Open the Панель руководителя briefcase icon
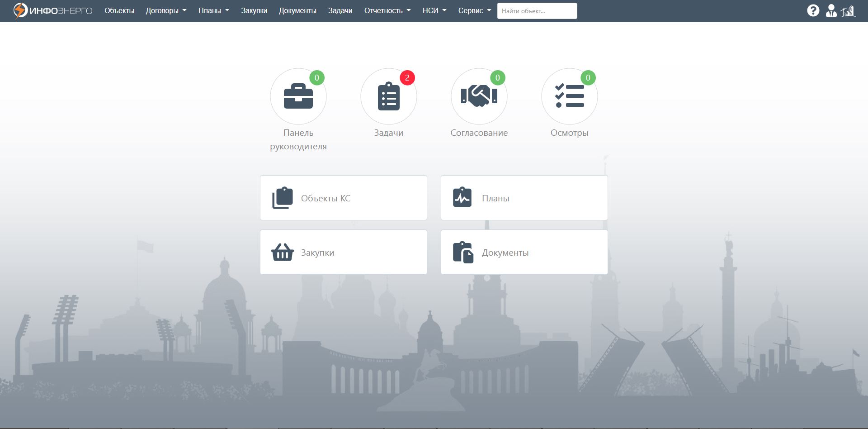 pos(298,96)
